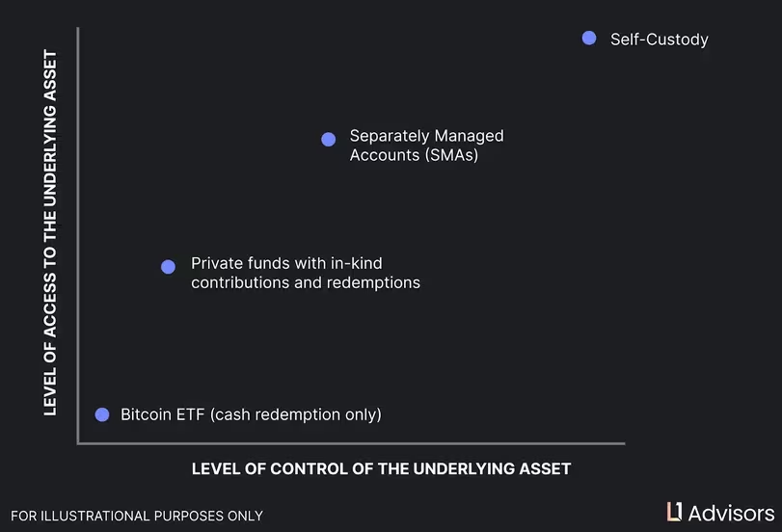Click the origin corner where axes meet
The width and height of the screenshot is (782, 532).
pyautogui.click(x=78, y=444)
